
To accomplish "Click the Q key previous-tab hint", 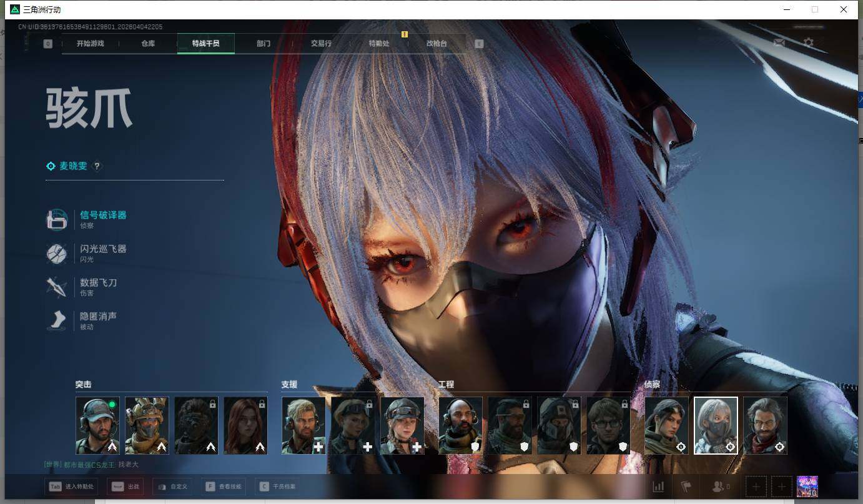I will [x=48, y=44].
